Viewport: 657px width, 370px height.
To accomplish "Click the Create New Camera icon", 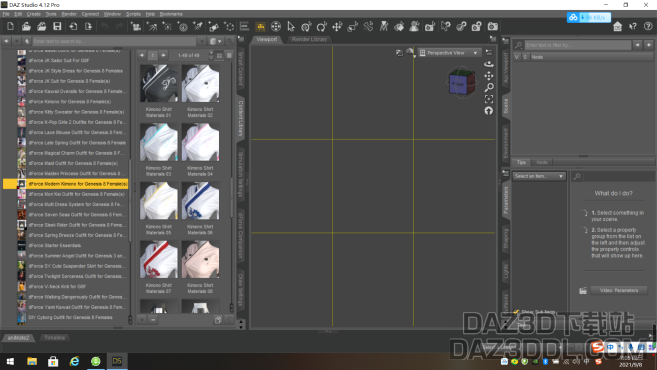I will [x=136, y=27].
